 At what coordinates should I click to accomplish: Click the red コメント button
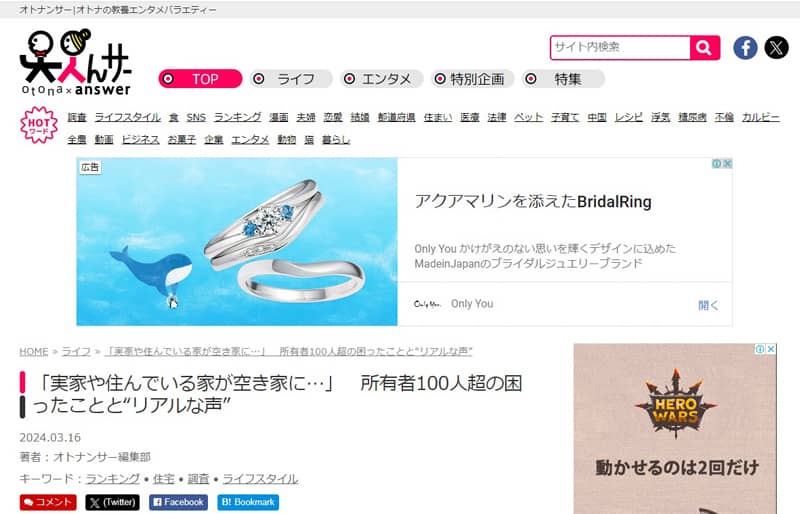[x=48, y=502]
